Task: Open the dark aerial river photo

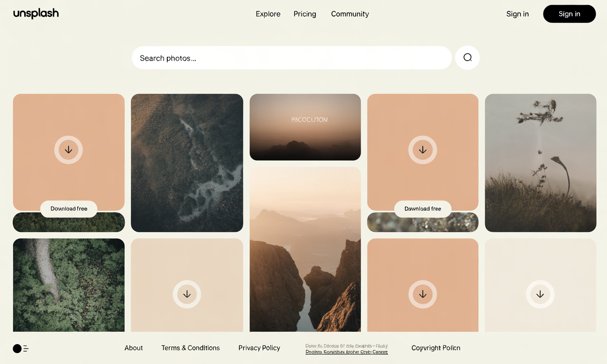Action: point(187,163)
